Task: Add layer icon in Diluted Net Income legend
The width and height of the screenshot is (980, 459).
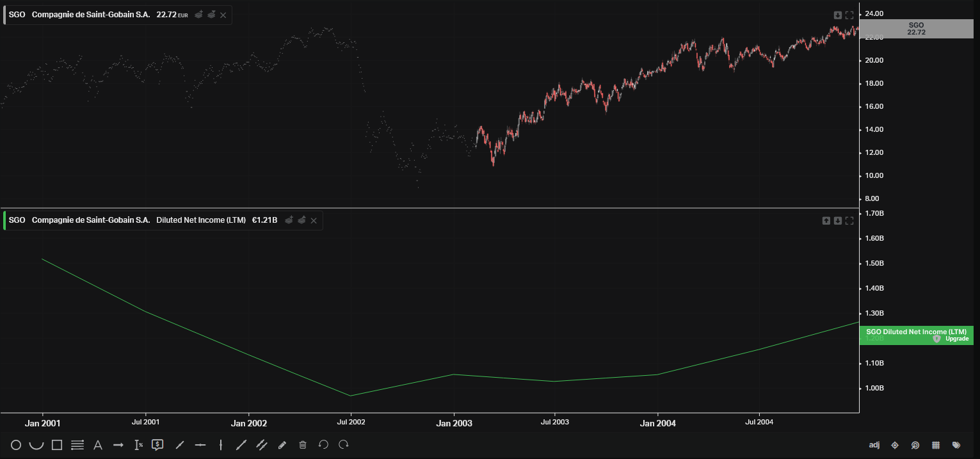Action: coord(289,220)
